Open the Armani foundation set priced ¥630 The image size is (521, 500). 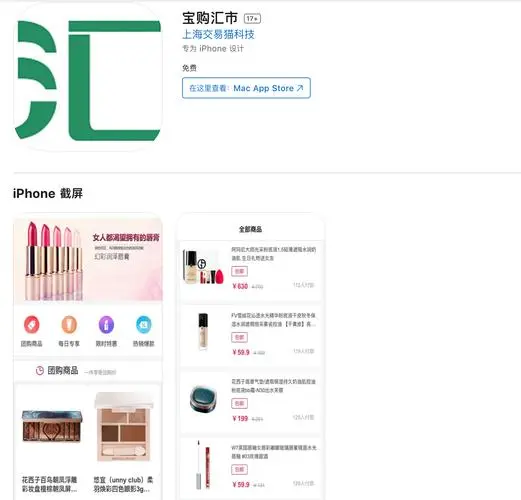204,267
